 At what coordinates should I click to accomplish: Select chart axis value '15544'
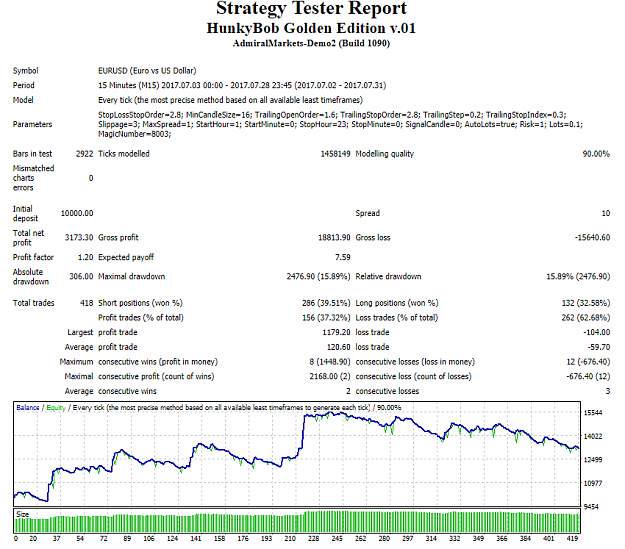(x=593, y=413)
